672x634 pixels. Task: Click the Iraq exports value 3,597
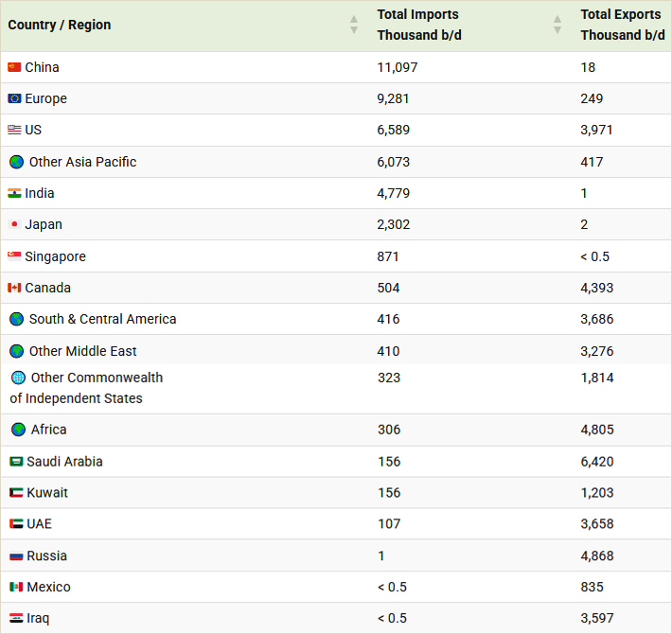597,619
